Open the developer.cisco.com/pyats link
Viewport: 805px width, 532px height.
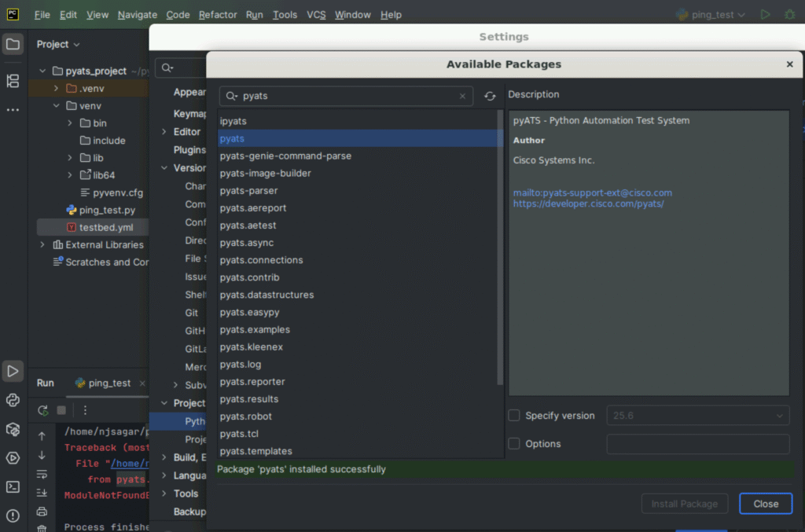pyautogui.click(x=588, y=204)
